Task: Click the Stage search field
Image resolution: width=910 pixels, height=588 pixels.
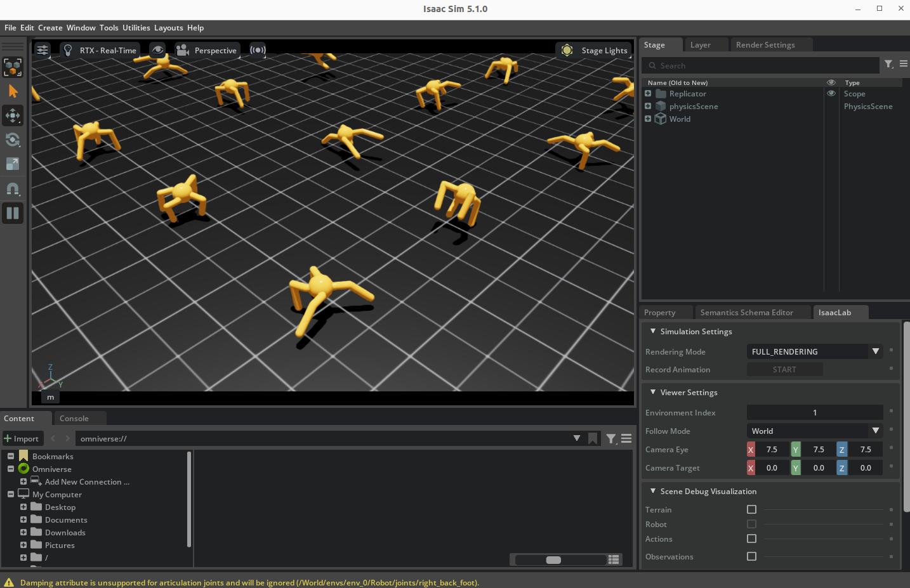Action: coord(762,65)
